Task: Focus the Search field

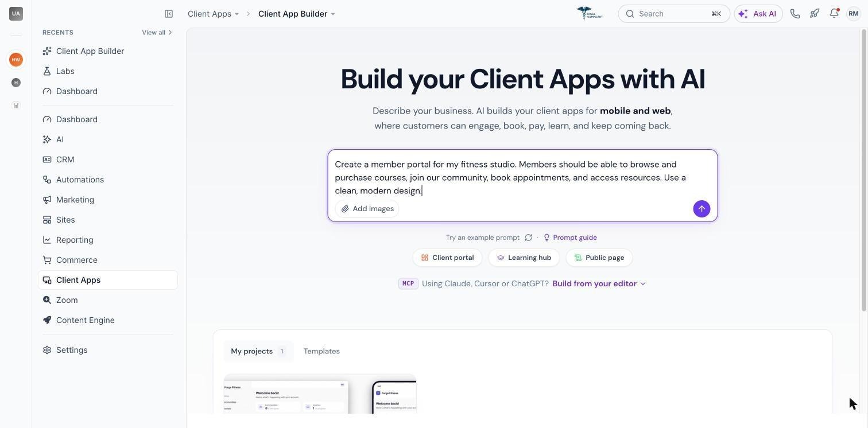Action: pyautogui.click(x=674, y=14)
